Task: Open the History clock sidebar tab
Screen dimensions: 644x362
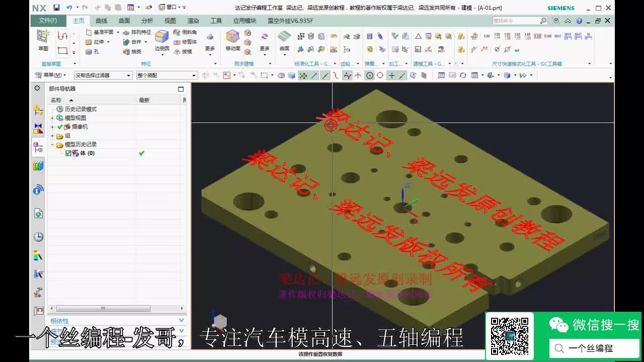Action: pyautogui.click(x=38, y=237)
